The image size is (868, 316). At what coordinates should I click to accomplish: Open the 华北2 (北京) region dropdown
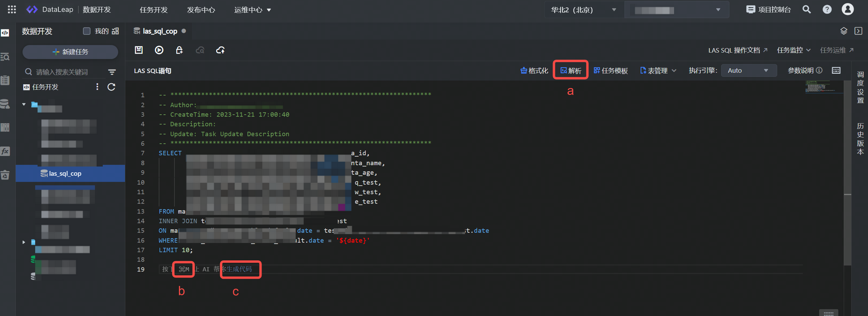584,10
